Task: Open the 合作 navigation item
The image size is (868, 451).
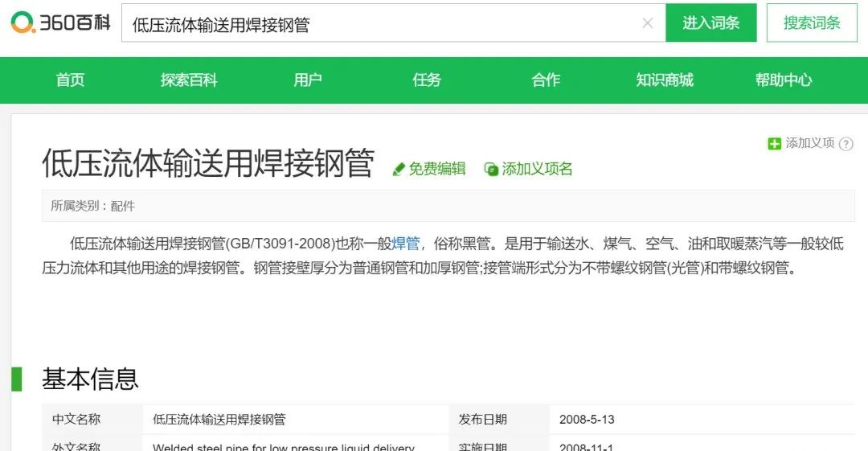Action: [546, 80]
